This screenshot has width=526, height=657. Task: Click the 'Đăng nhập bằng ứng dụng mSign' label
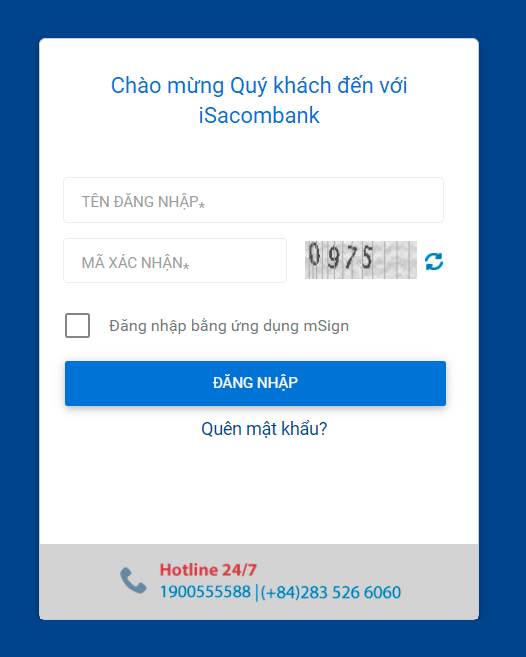pos(229,326)
